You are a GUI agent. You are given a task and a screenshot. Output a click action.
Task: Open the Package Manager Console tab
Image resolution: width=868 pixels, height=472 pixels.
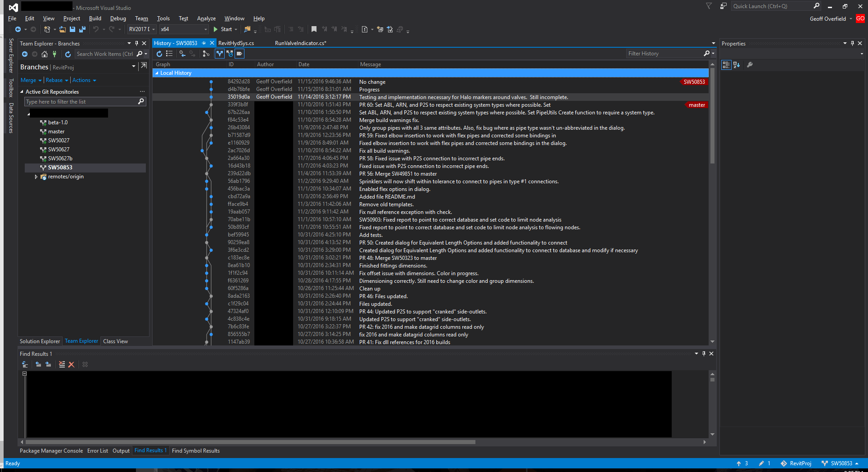click(51, 451)
